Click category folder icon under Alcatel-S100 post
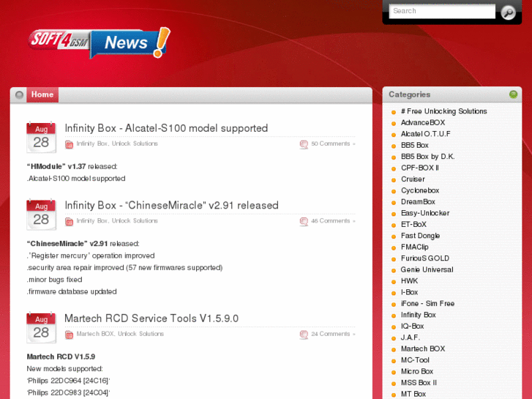Image resolution: width=532 pixels, height=399 pixels. (69, 144)
